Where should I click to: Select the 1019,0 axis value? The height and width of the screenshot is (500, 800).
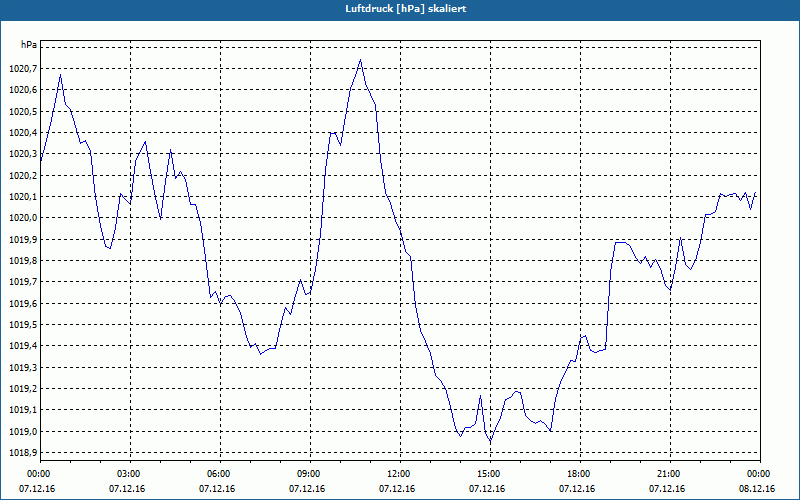point(23,432)
